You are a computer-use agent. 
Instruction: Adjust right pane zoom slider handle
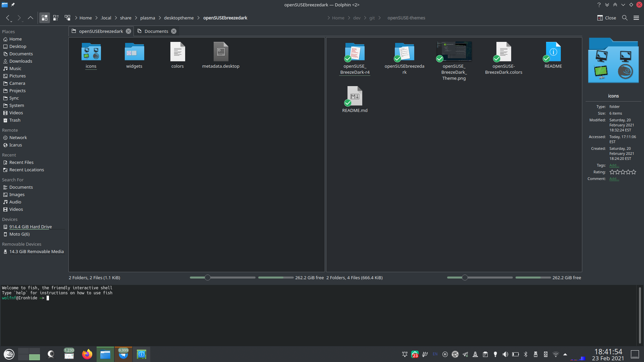pos(465,278)
